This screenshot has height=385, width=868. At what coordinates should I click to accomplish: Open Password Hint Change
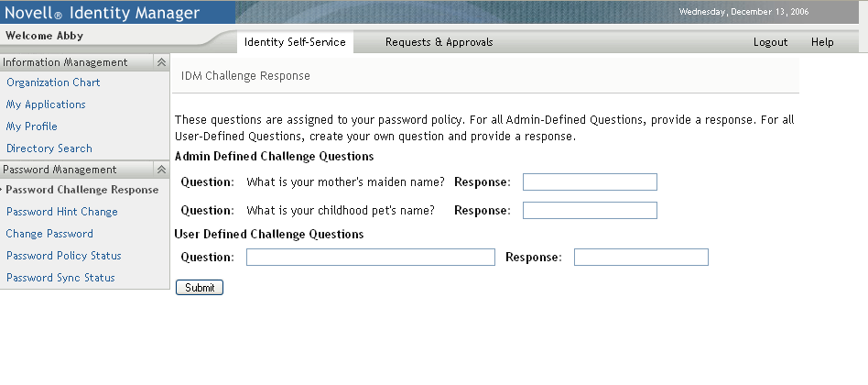(62, 212)
